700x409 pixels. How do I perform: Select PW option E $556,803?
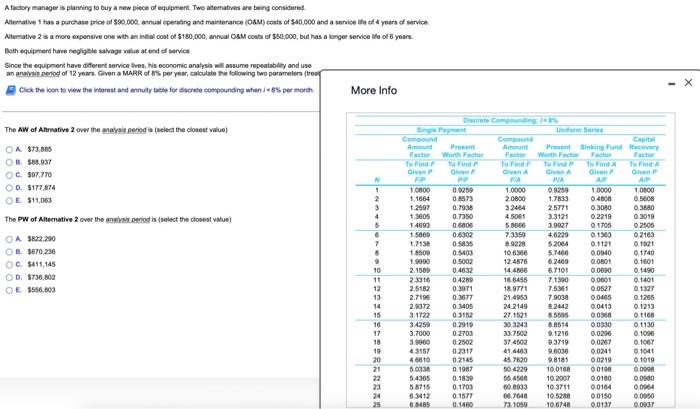[x=9, y=290]
